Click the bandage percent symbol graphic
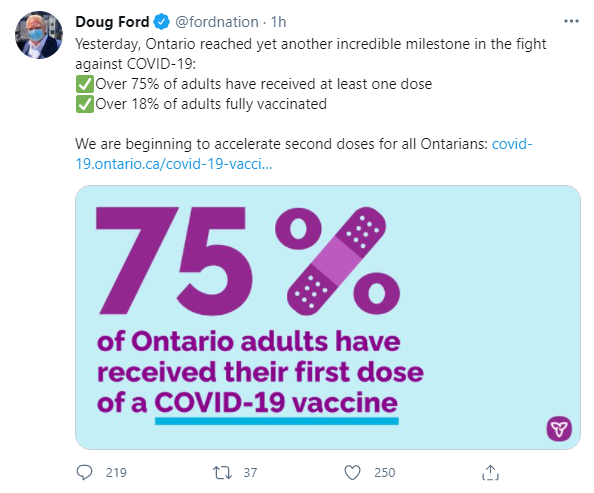594x493 pixels. pos(337,261)
